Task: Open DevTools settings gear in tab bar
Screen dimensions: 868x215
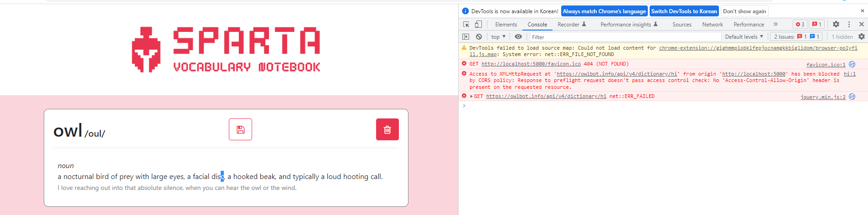Action: (x=836, y=24)
